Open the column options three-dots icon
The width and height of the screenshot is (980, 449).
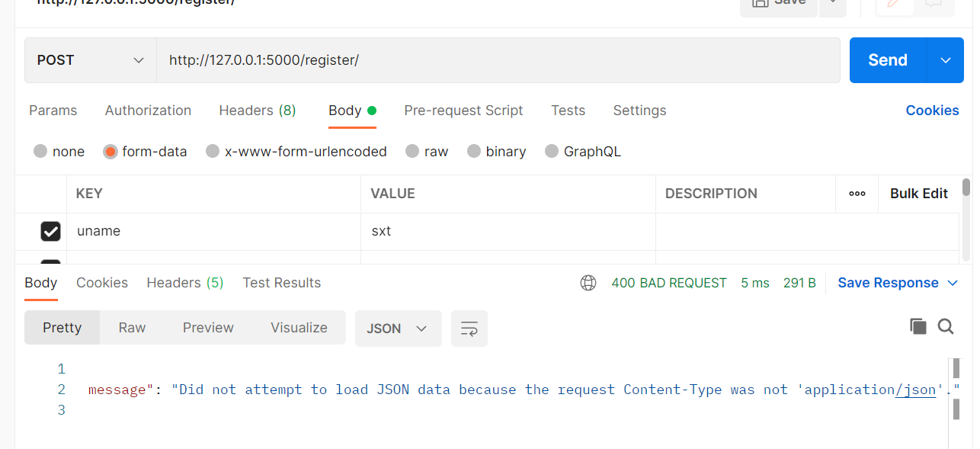pyautogui.click(x=857, y=194)
